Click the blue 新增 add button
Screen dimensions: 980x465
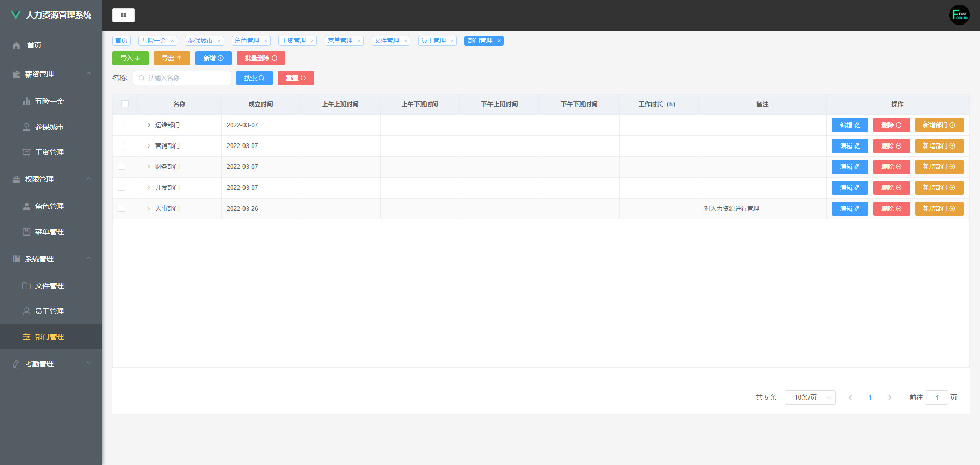(x=213, y=58)
